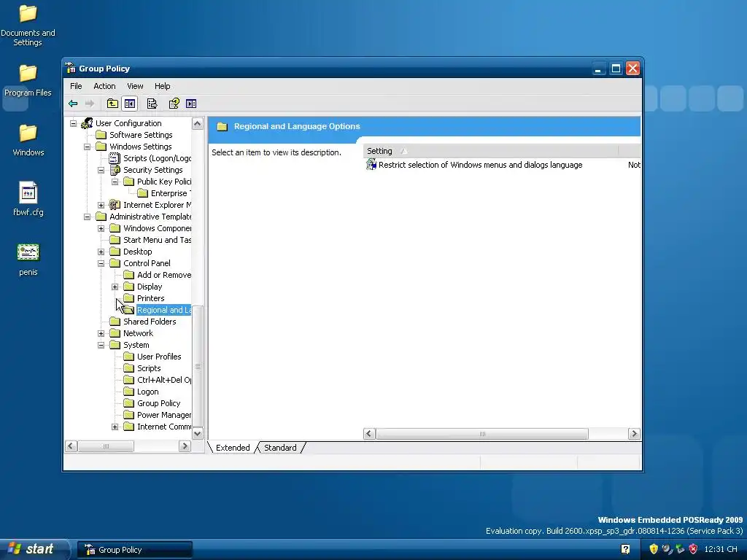The image size is (747, 560).
Task: Collapse the Public Key Policies node
Action: tap(115, 182)
